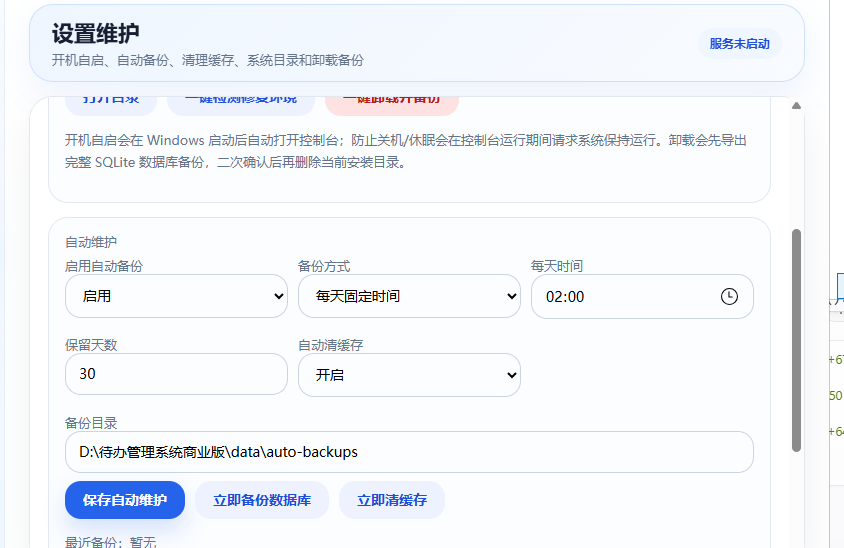
Task: Click the 立即备份数据库 button
Action: coord(262,500)
